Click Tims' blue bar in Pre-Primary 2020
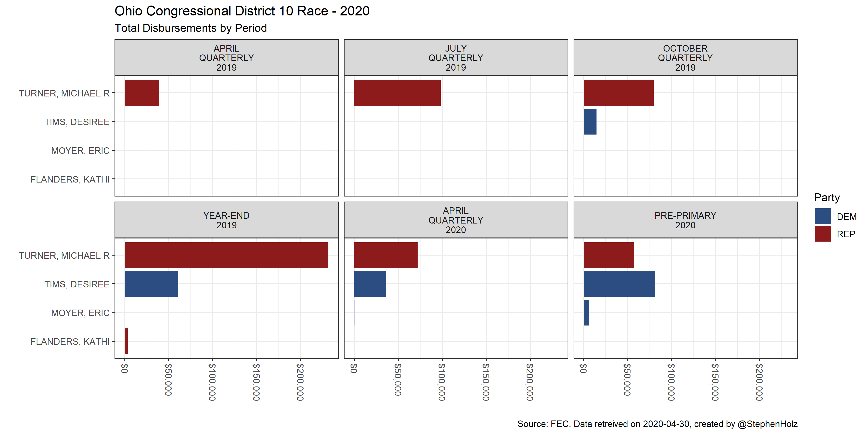 point(619,284)
